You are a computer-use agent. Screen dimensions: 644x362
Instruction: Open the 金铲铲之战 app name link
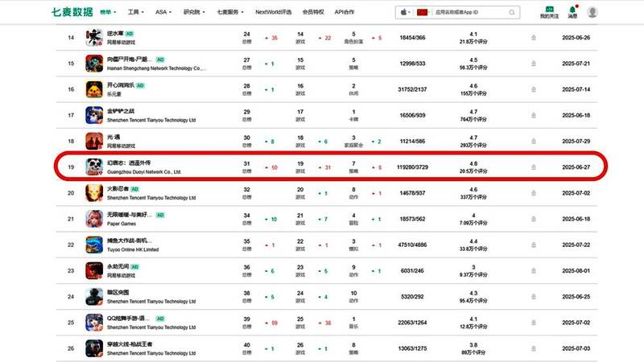coord(121,111)
